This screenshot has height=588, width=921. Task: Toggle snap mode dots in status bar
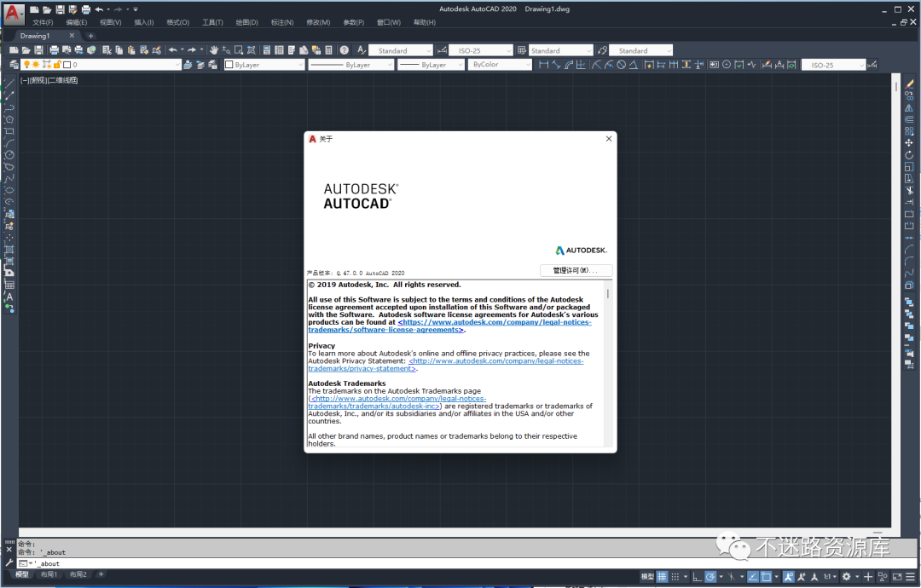(x=675, y=576)
